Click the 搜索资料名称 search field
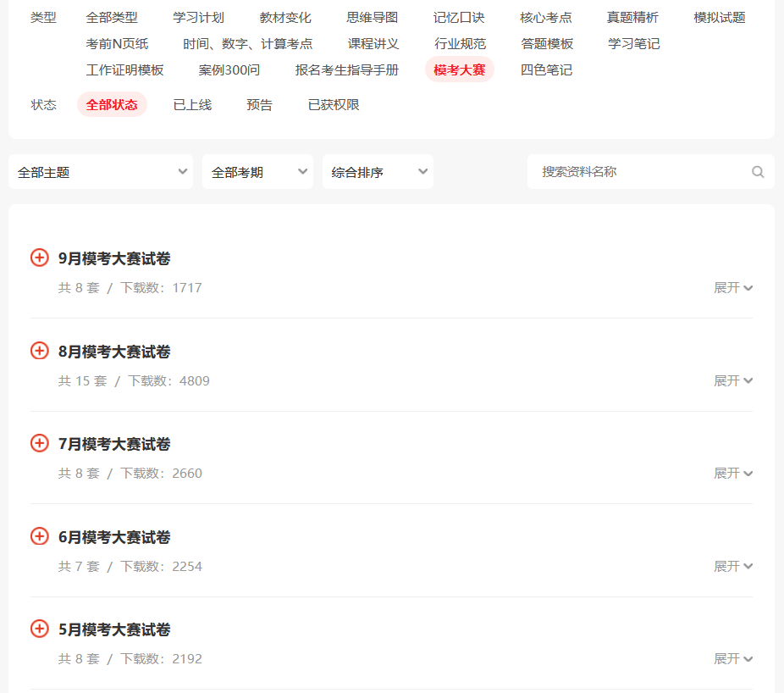 (x=639, y=172)
